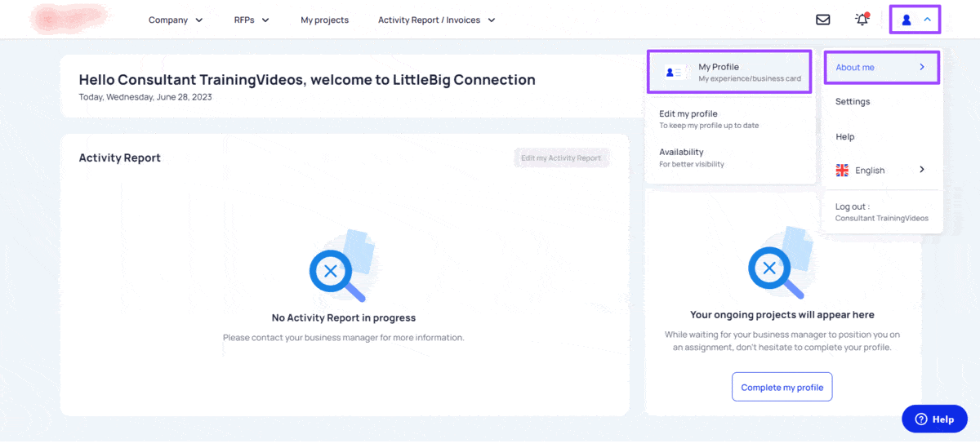
Task: Click 'To keep my profile up to date' subtitle
Action: 709,126
